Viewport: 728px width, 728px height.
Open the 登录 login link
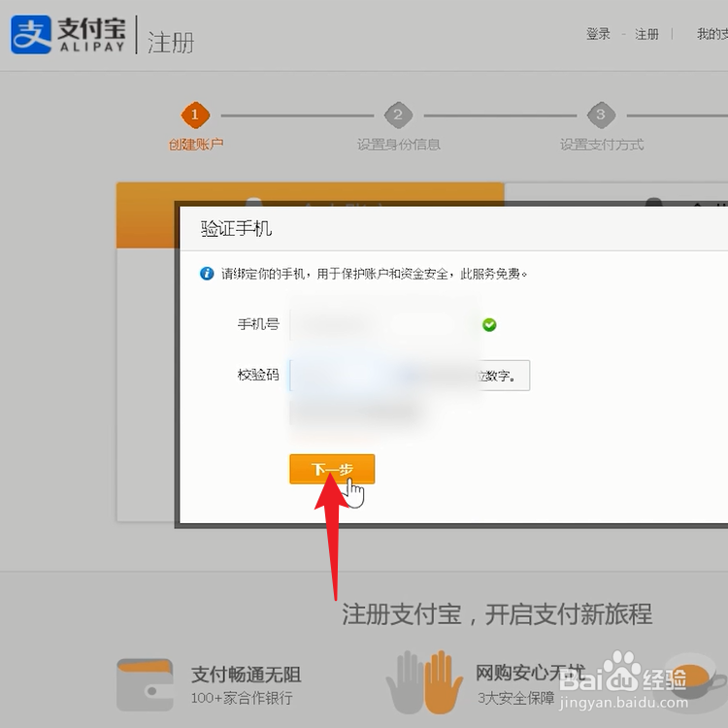pyautogui.click(x=598, y=34)
